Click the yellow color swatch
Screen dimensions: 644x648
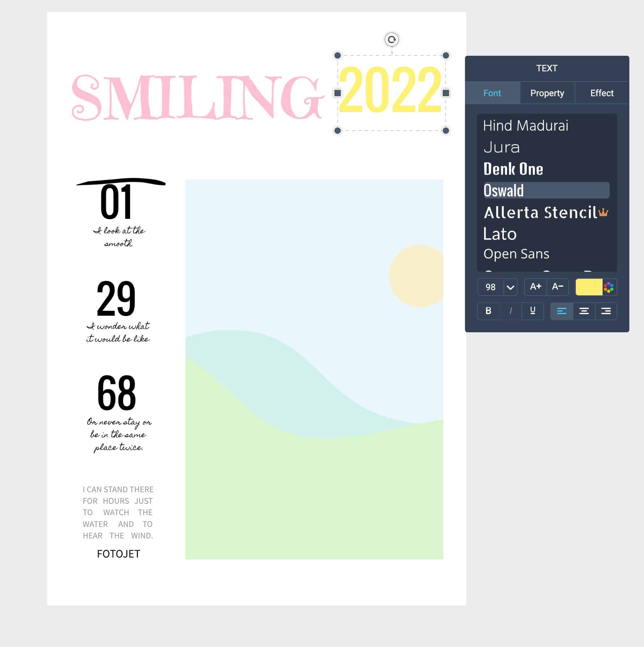click(x=589, y=287)
